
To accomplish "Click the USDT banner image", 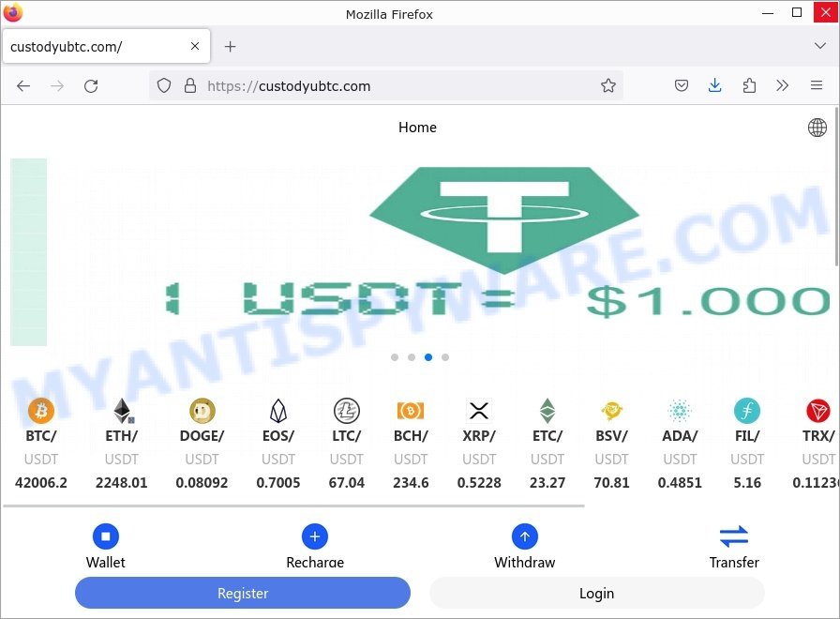I will (421, 252).
